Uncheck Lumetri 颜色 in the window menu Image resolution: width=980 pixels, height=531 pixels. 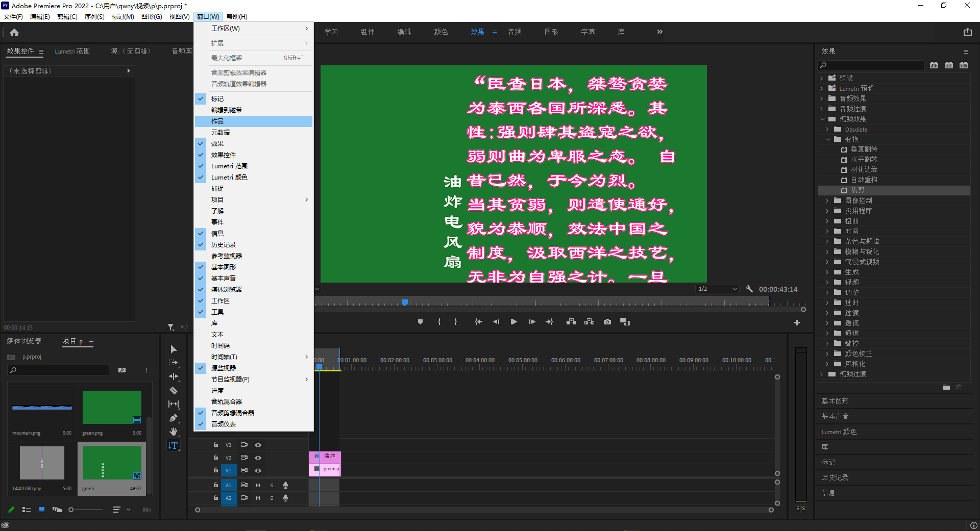[x=229, y=178]
